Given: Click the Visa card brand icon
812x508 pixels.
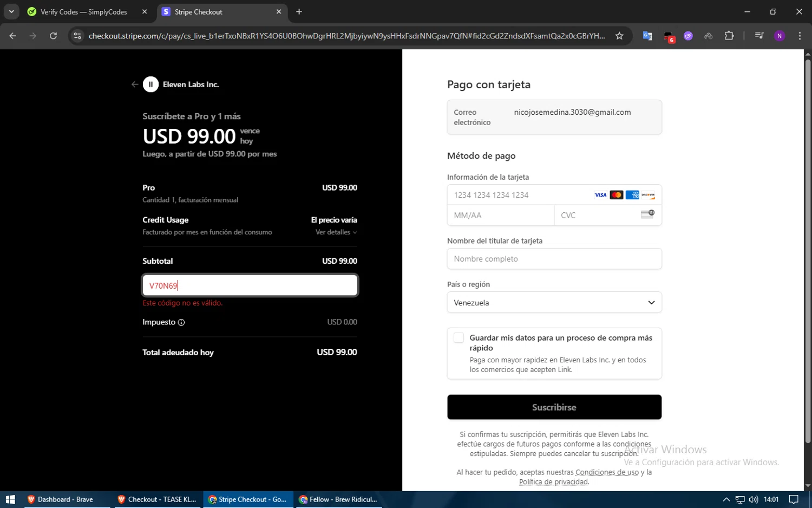Looking at the screenshot, I should 600,195.
